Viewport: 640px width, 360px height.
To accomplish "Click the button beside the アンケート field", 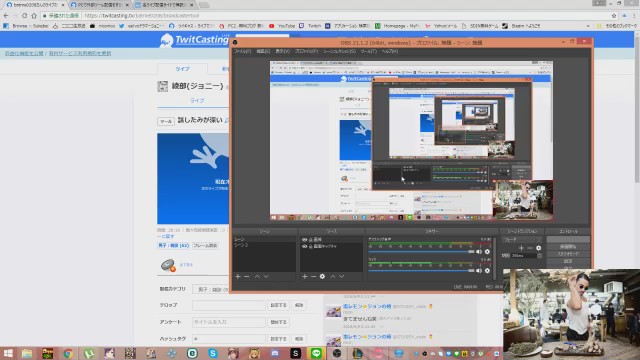I will [x=278, y=322].
